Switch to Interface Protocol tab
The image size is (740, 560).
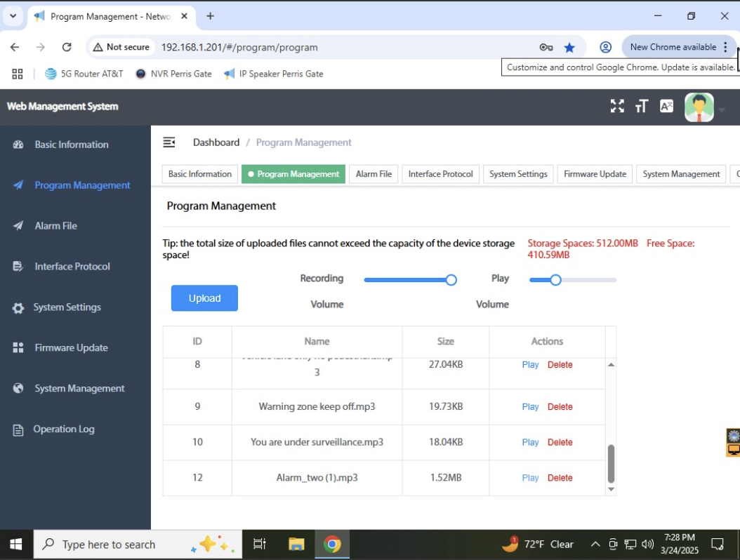click(440, 174)
